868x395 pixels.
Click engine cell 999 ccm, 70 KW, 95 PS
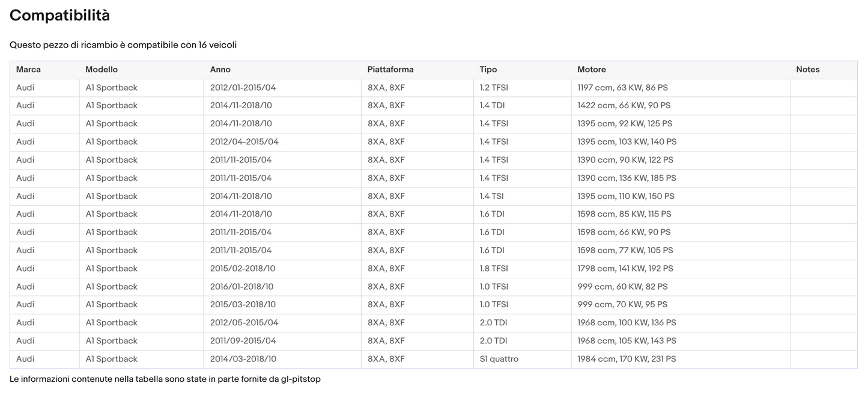coord(622,305)
